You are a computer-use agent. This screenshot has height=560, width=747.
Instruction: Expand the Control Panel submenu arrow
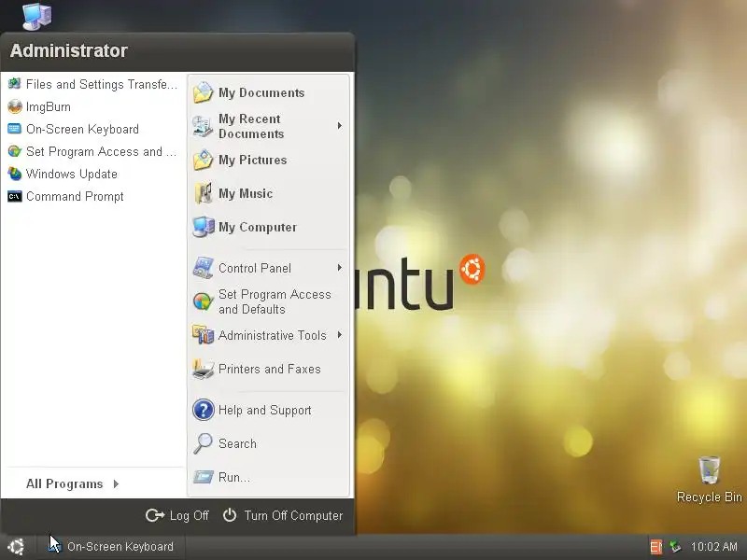[x=340, y=268]
